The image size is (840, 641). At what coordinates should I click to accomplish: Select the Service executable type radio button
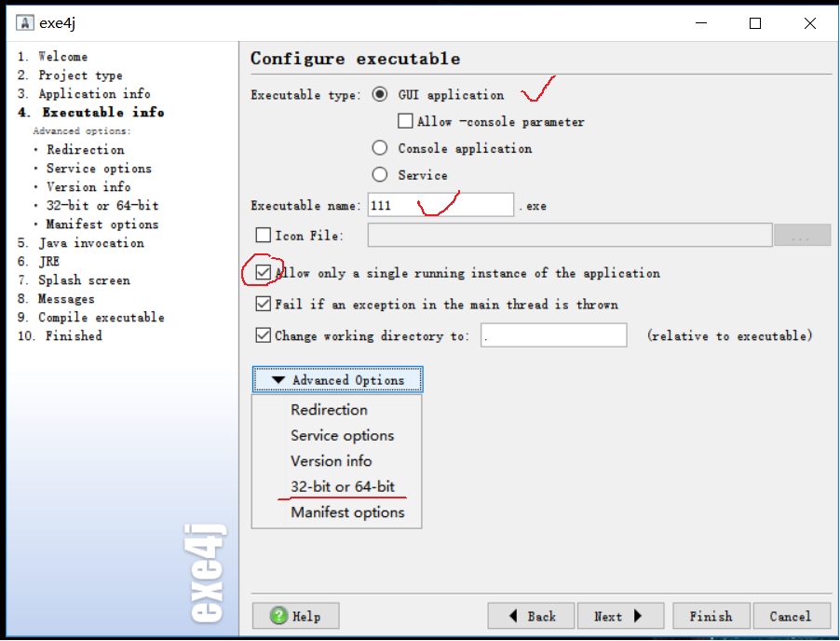(x=380, y=174)
